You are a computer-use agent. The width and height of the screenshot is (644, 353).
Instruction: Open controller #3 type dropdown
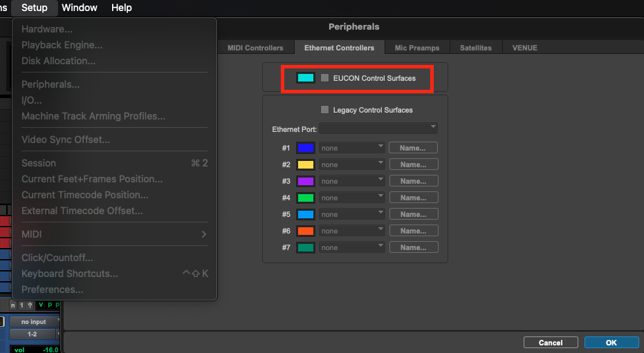coord(352,181)
